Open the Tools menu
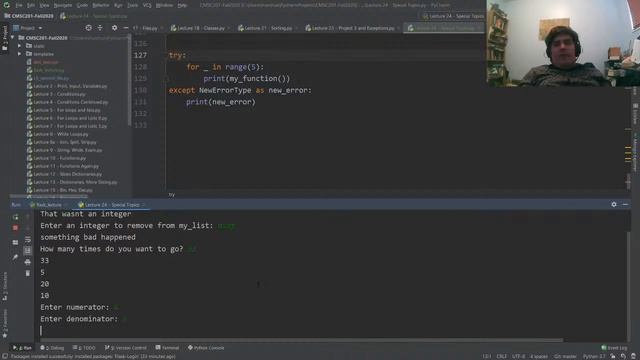 pos(133,5)
